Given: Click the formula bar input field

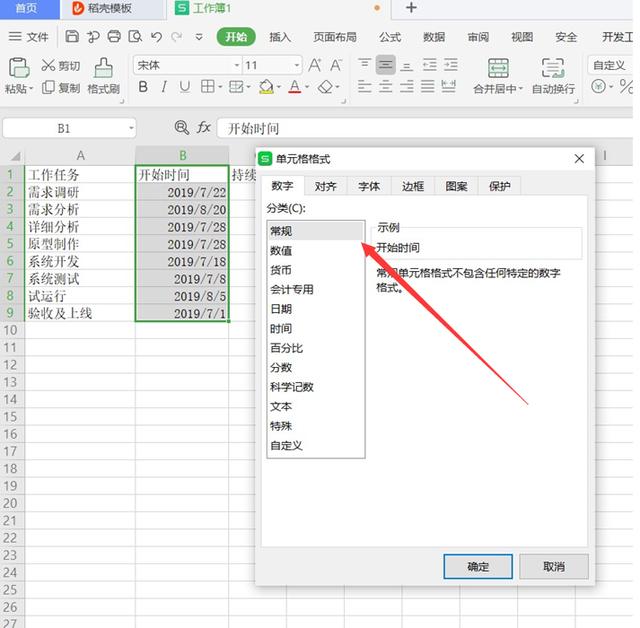Looking at the screenshot, I should 424,128.
